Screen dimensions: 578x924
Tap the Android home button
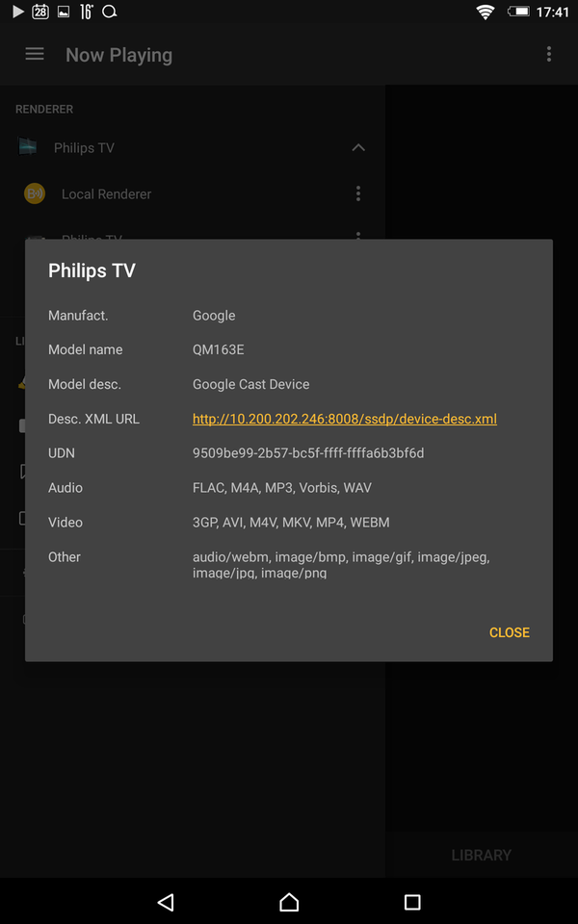point(289,902)
